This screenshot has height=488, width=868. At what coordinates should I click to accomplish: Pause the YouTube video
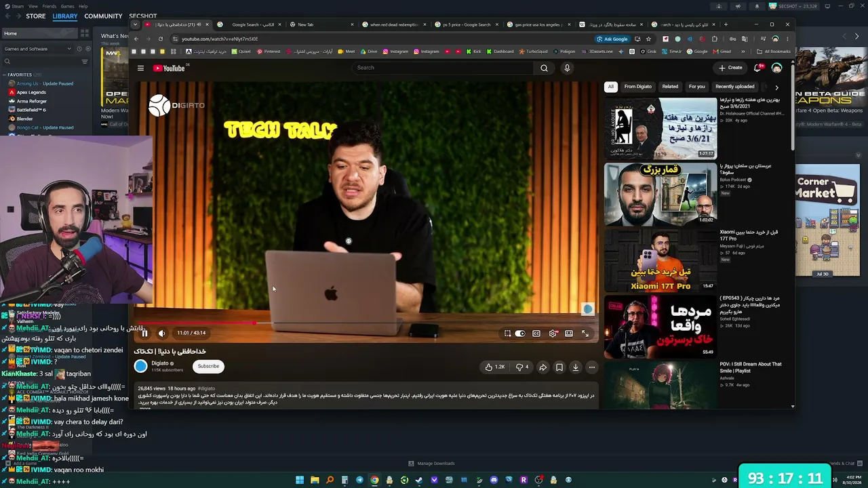tap(144, 333)
